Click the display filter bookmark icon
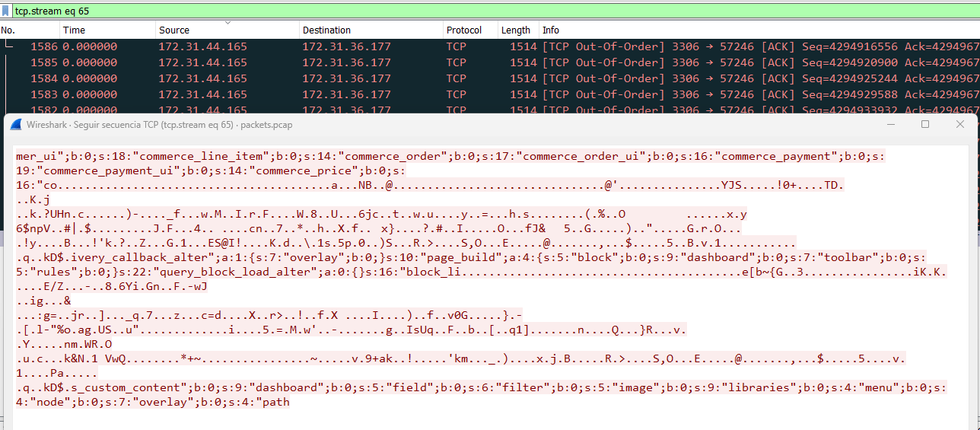Screen dimensions: 980x430 6,10
